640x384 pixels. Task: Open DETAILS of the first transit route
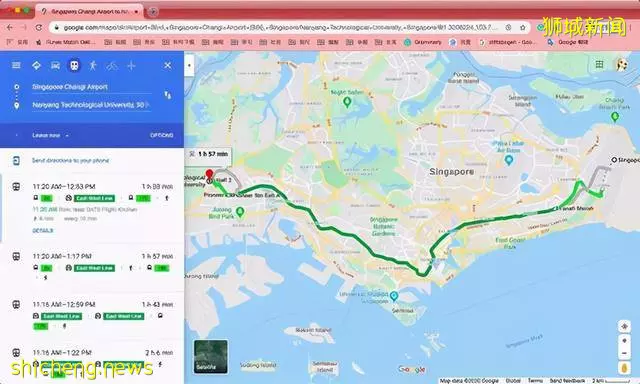(x=43, y=231)
